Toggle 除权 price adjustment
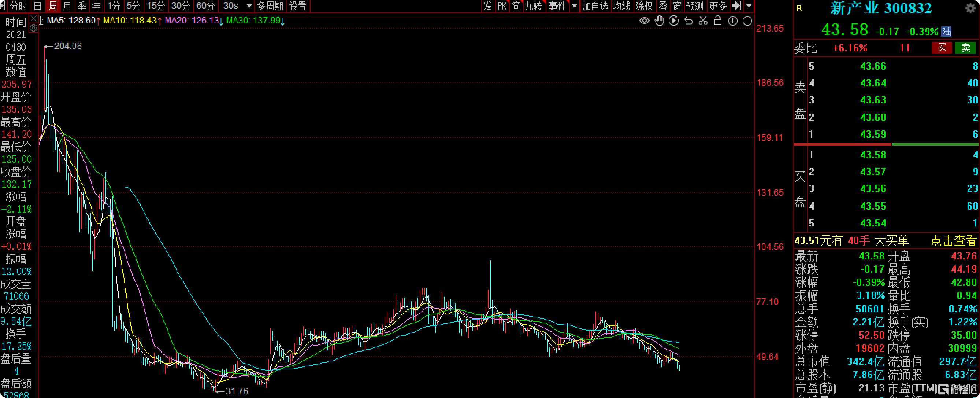The height and width of the screenshot is (398, 980). tap(644, 6)
